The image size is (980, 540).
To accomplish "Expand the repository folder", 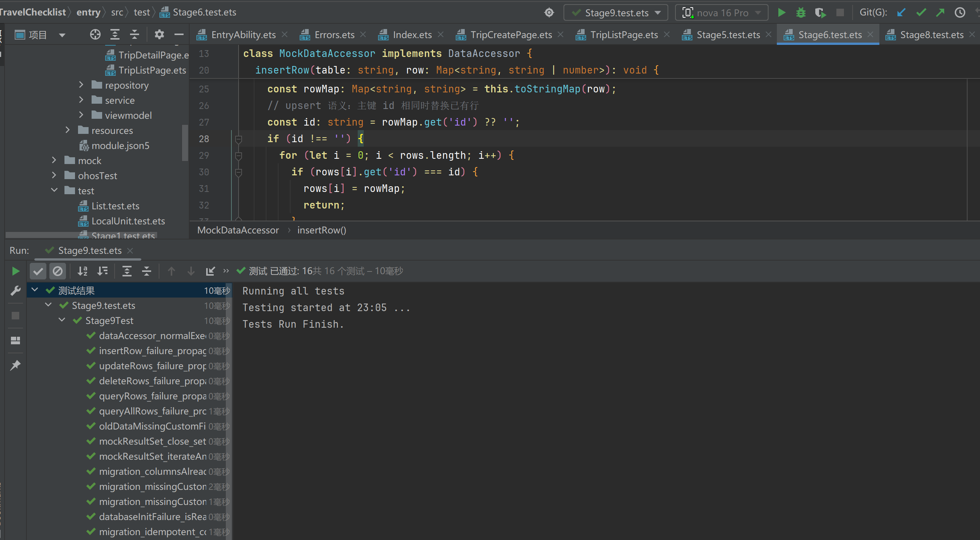I will [x=81, y=84].
